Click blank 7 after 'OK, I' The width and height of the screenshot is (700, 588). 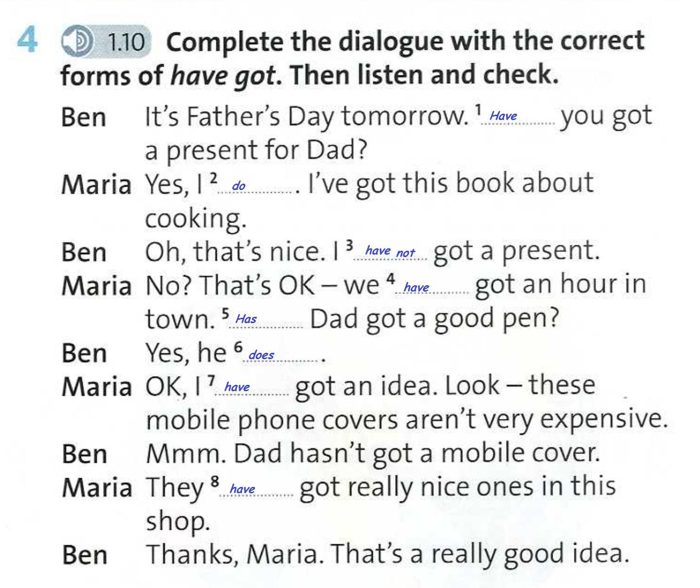251,387
